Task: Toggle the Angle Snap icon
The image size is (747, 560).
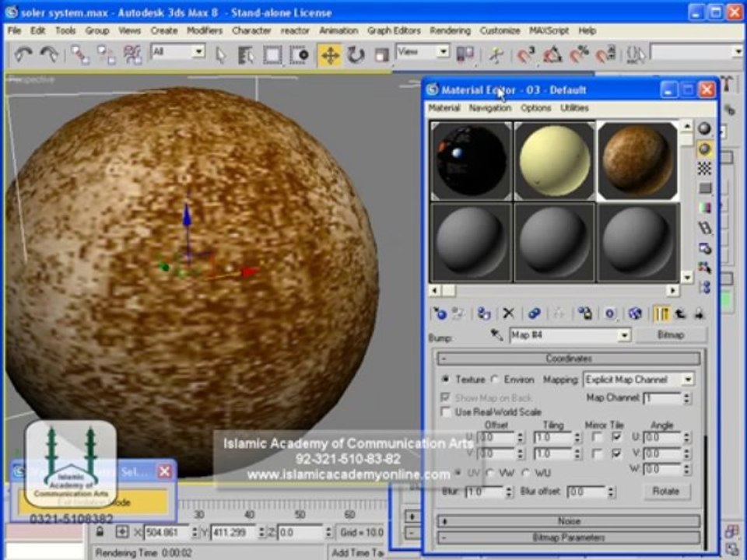Action: pyautogui.click(x=552, y=55)
